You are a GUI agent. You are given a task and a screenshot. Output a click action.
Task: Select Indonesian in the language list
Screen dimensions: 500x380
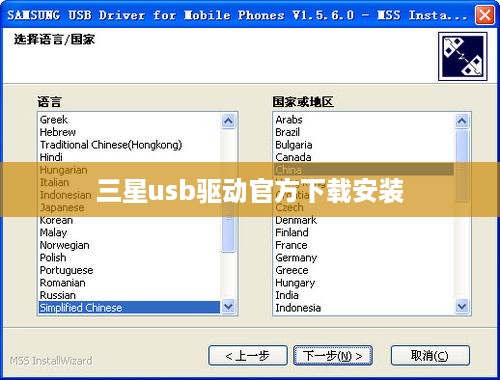tap(129, 195)
